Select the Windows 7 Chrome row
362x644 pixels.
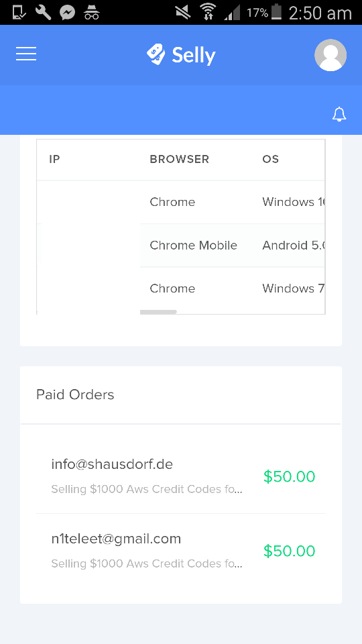pos(180,288)
